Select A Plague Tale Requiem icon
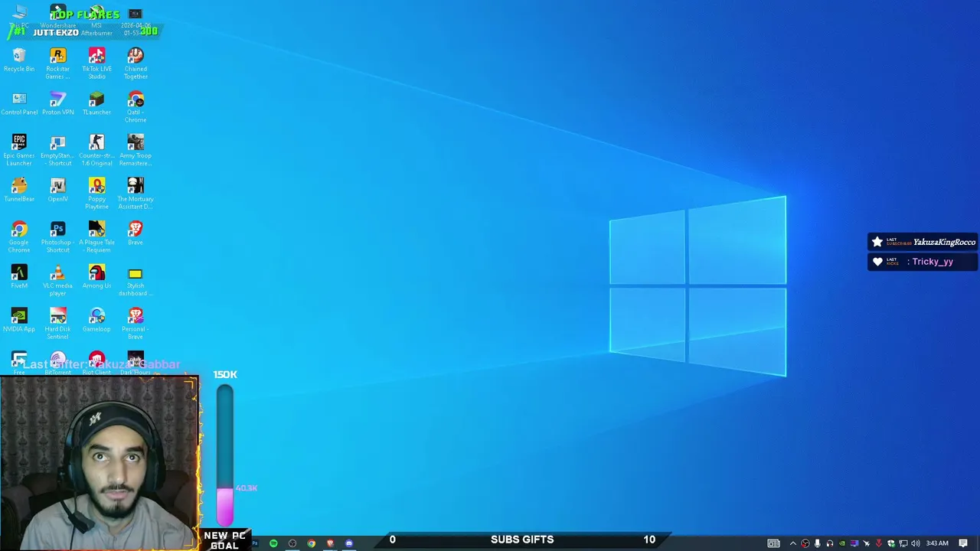The height and width of the screenshot is (551, 980). pyautogui.click(x=96, y=237)
